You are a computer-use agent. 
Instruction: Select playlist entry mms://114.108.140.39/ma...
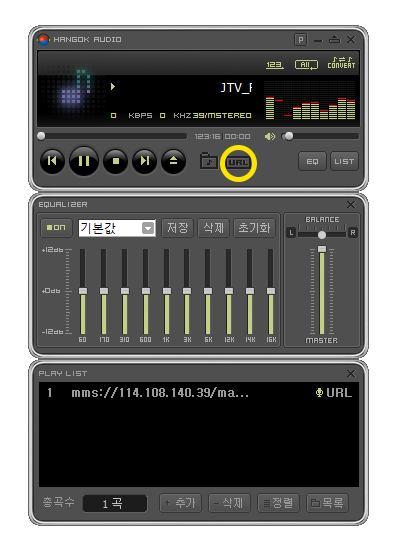(x=199, y=393)
